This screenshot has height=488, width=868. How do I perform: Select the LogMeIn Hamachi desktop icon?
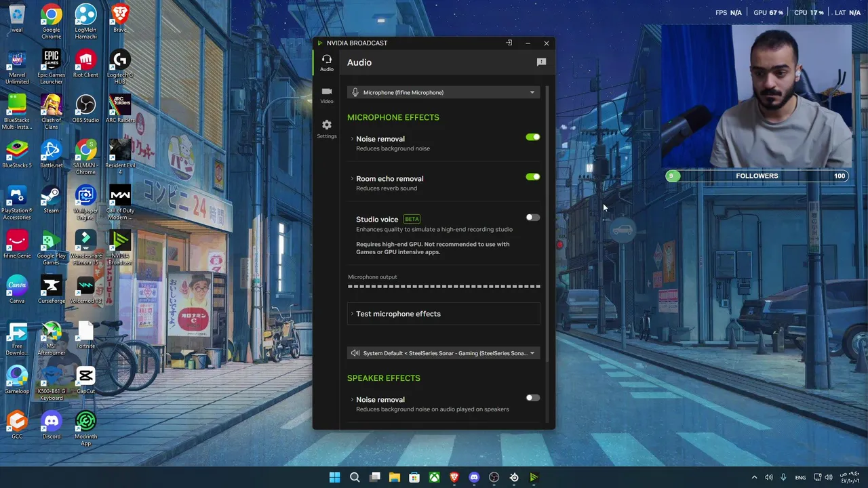85,22
